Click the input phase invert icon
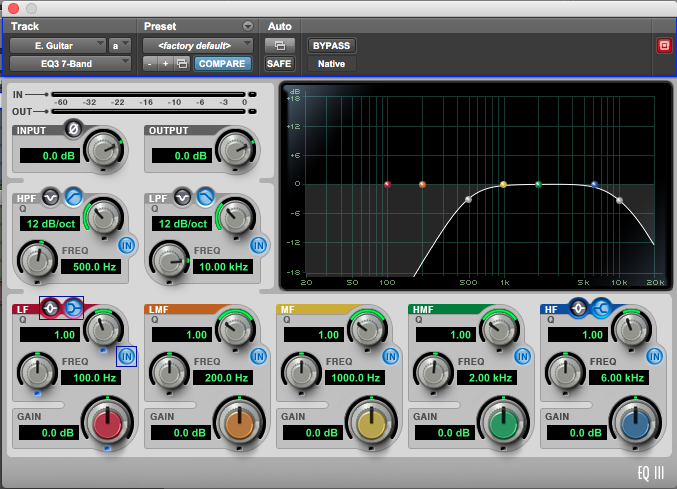 click(x=72, y=128)
